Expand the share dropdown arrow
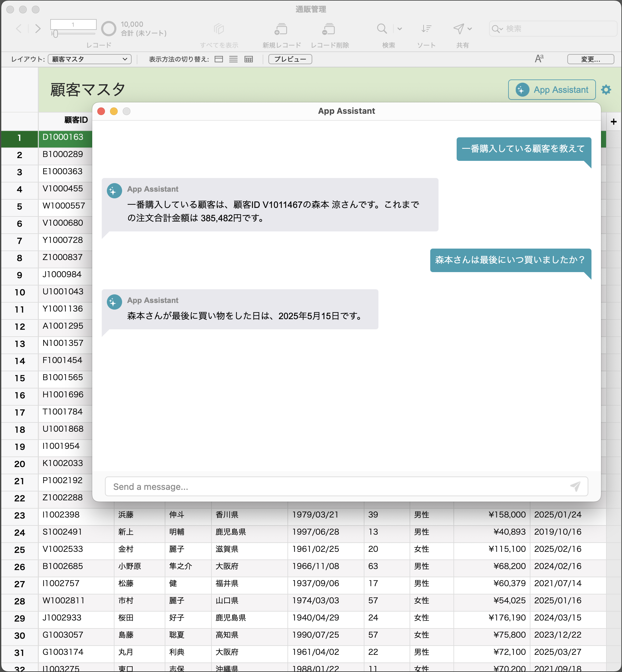Image resolution: width=622 pixels, height=672 pixels. pyautogui.click(x=470, y=29)
